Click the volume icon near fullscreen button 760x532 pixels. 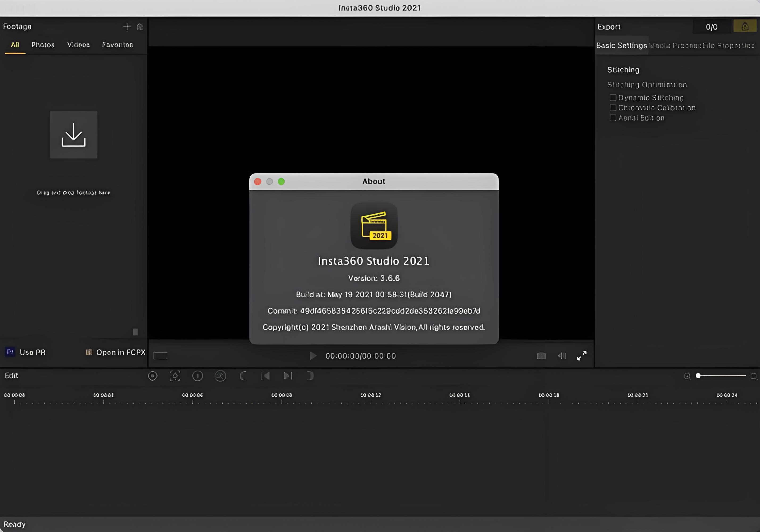pyautogui.click(x=562, y=356)
